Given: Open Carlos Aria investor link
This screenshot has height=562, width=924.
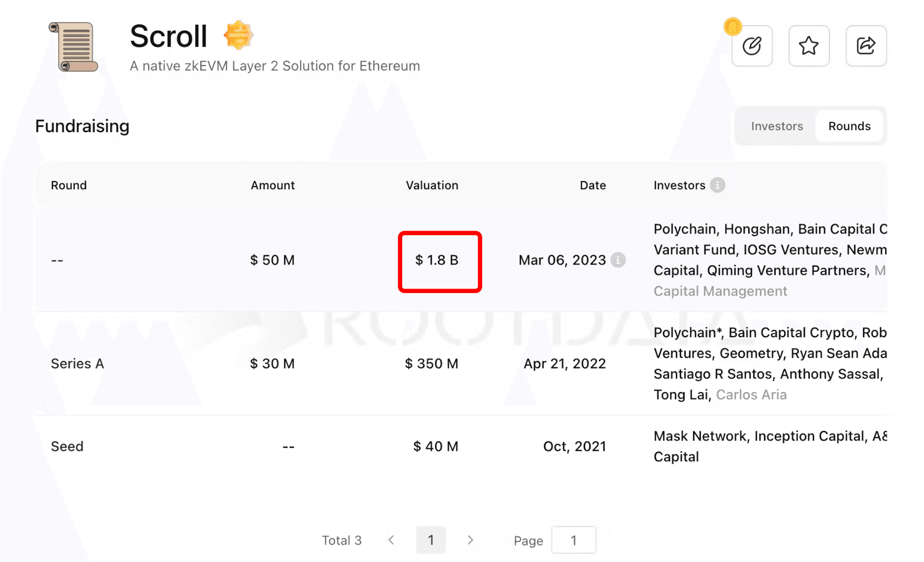Looking at the screenshot, I should 751,395.
